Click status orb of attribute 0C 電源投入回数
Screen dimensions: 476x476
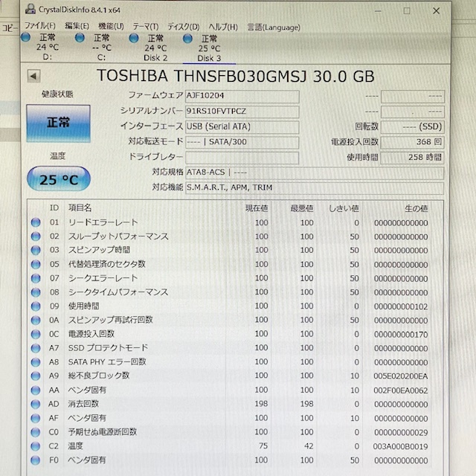point(36,334)
